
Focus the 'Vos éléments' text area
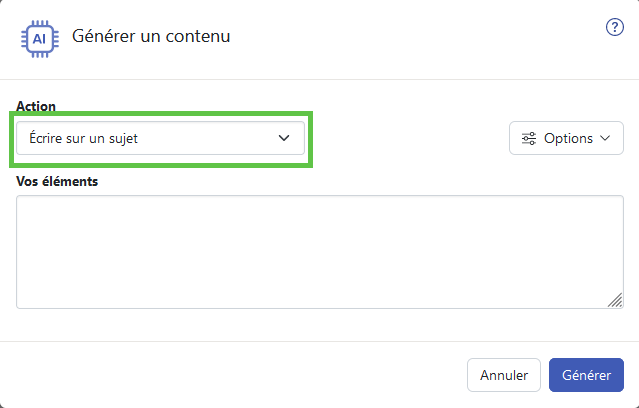pyautogui.click(x=320, y=252)
